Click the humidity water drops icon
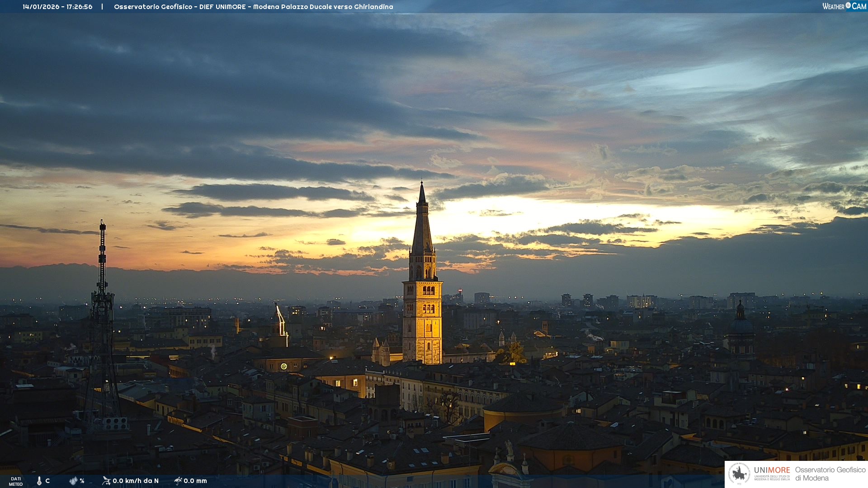 click(73, 481)
